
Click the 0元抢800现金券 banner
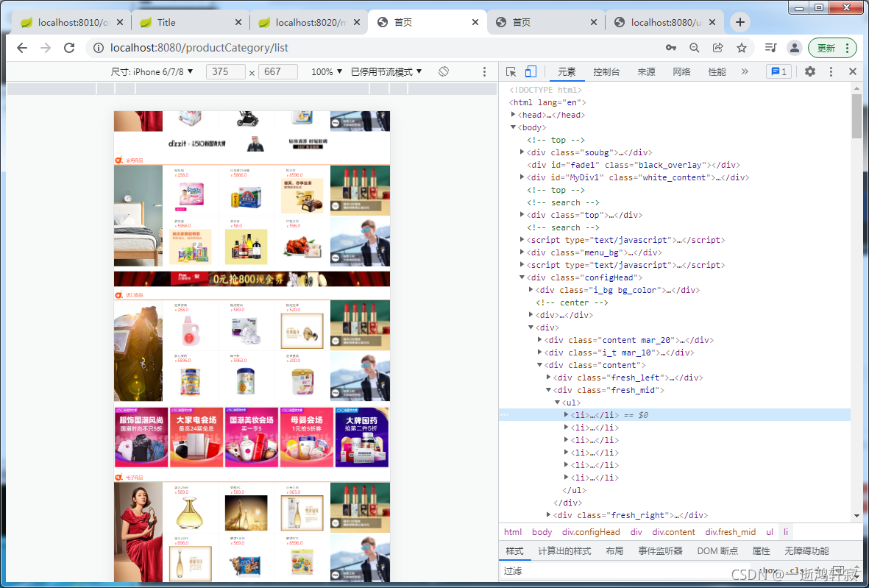[252, 279]
